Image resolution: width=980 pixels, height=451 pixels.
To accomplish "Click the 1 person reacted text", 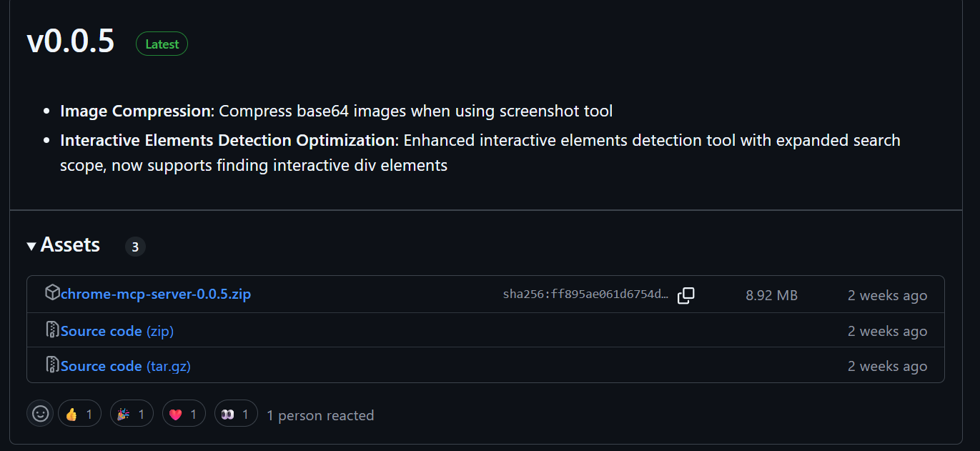I will 320,415.
